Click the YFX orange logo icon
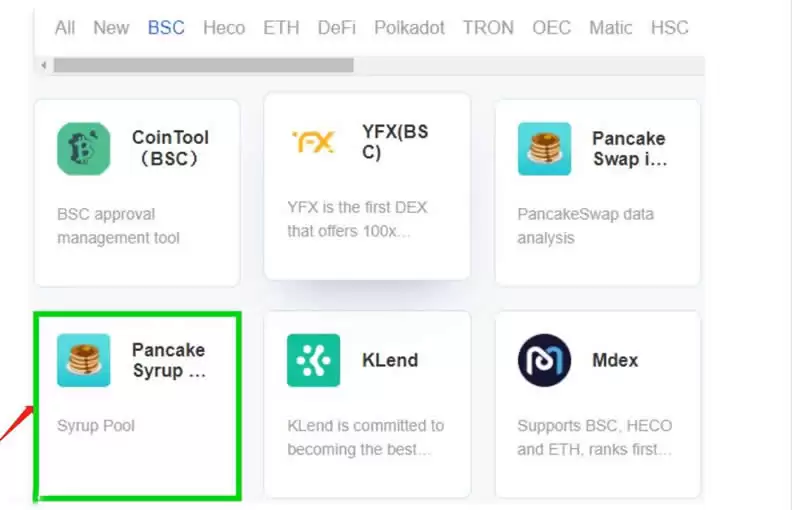 [x=313, y=143]
